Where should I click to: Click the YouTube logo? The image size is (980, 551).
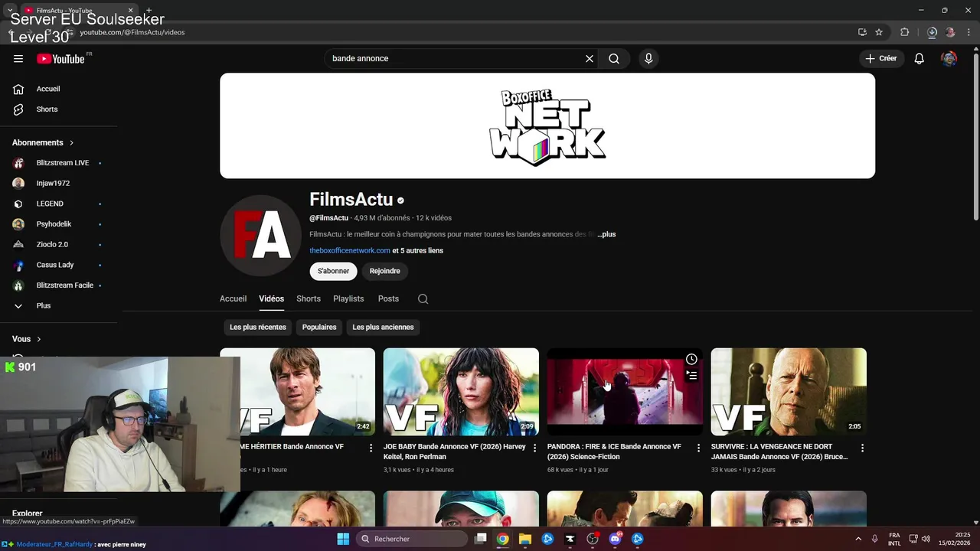[x=60, y=59]
